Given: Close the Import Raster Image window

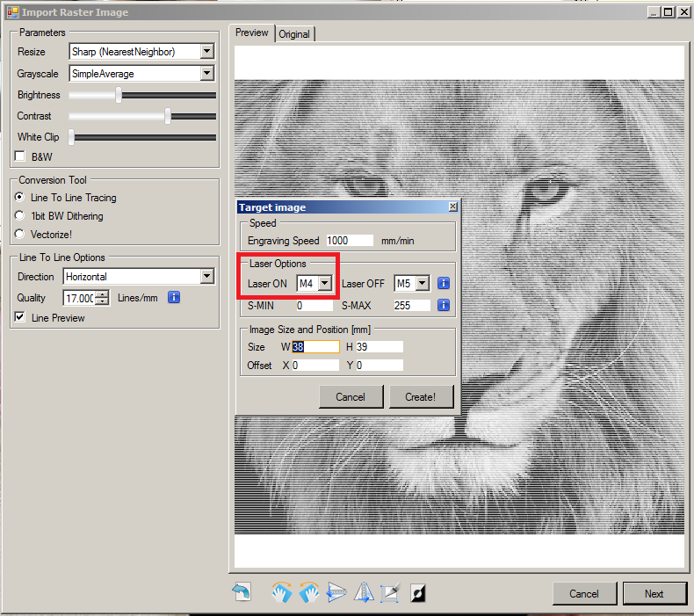Looking at the screenshot, I should [683, 12].
